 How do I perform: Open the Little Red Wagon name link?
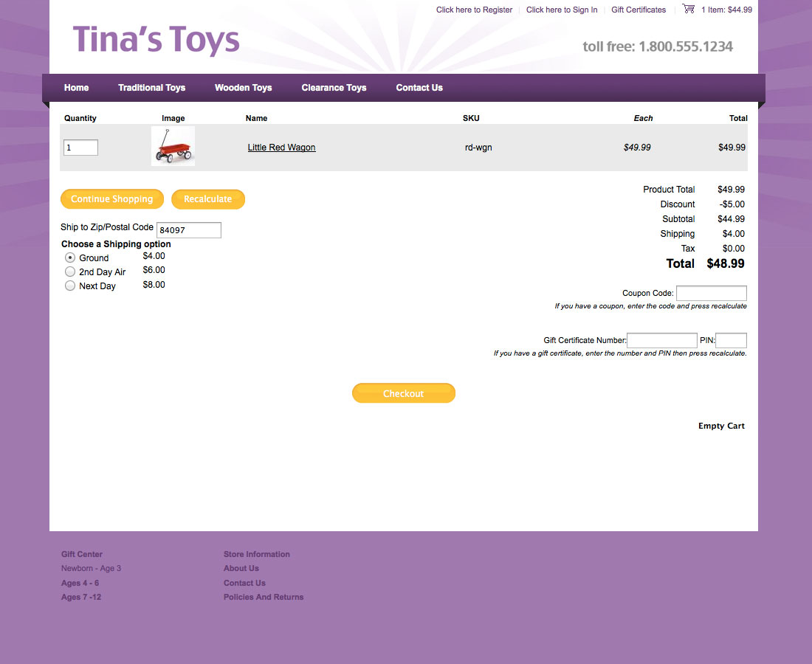(x=281, y=148)
